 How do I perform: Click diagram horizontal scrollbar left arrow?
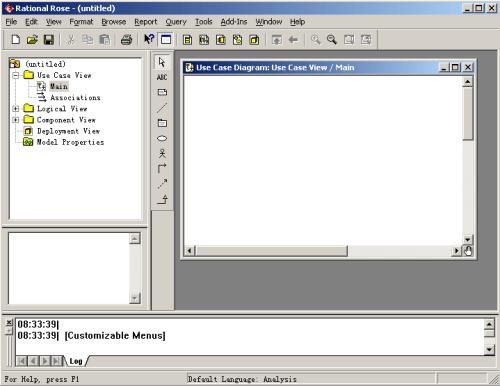[189, 251]
